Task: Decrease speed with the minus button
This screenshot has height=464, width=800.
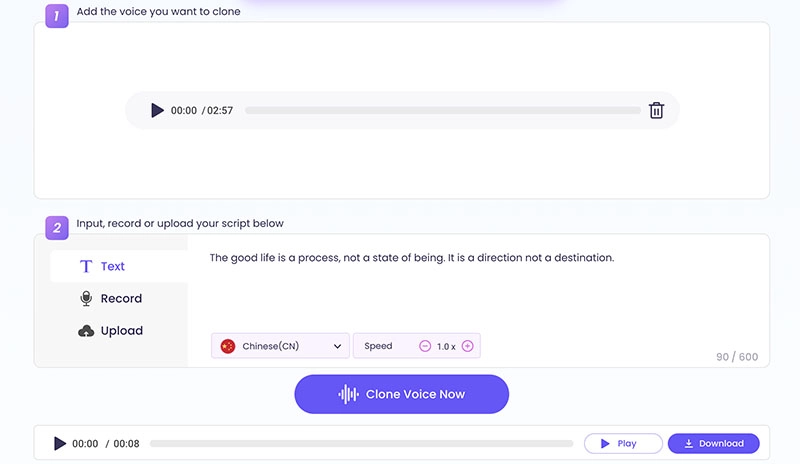Action: tap(425, 346)
